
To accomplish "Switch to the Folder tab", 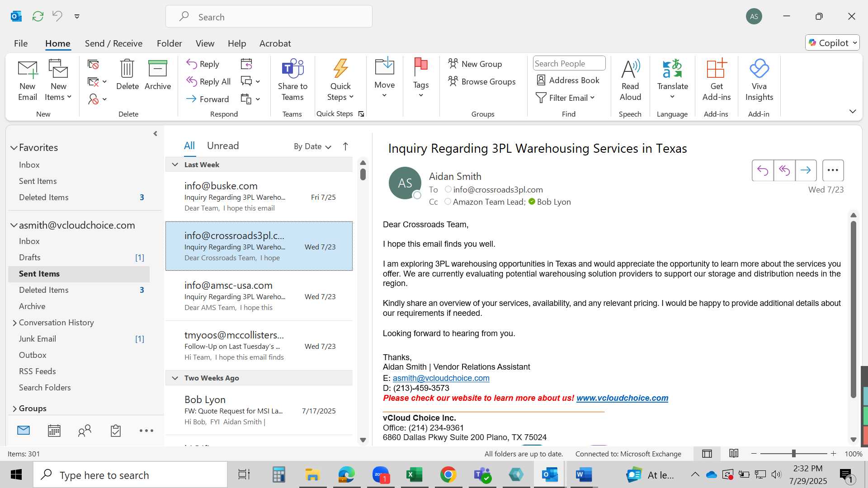I will (170, 43).
